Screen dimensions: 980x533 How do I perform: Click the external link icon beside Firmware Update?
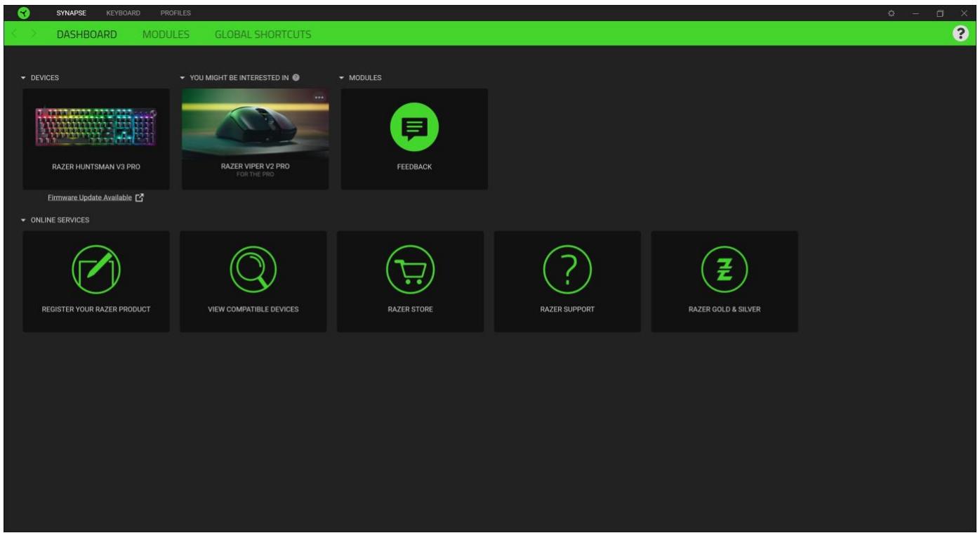(x=139, y=198)
